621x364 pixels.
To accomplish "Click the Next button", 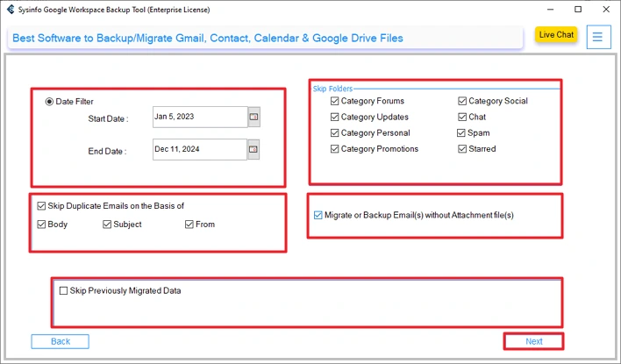I will [x=534, y=341].
